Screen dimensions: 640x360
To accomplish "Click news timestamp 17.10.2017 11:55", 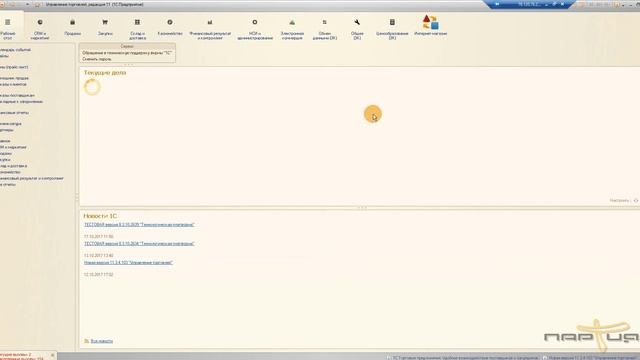I will 99,237.
